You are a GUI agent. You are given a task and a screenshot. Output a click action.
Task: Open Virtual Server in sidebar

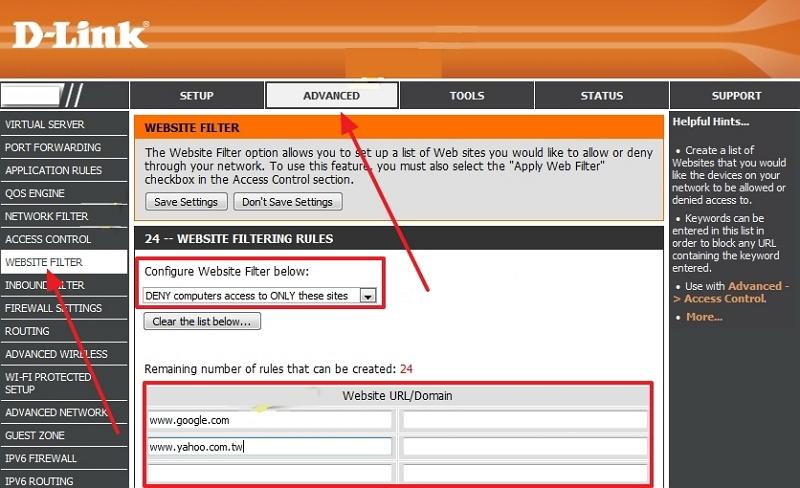(45, 125)
